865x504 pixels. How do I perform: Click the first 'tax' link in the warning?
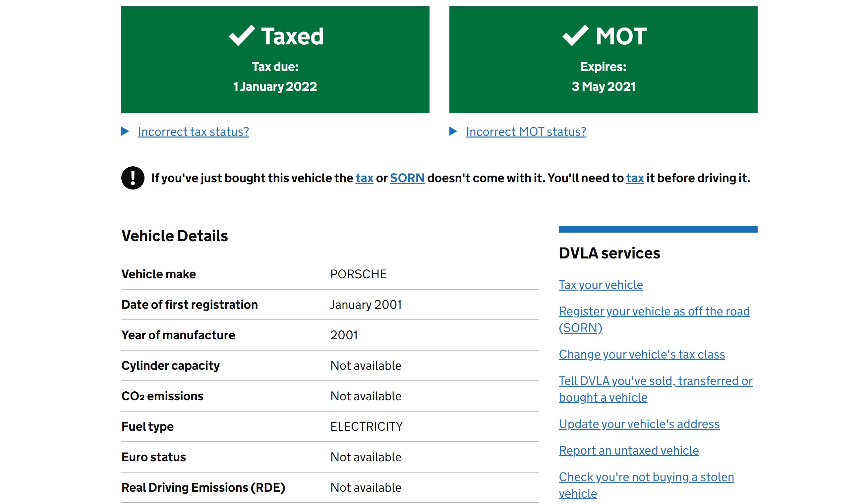pos(364,178)
